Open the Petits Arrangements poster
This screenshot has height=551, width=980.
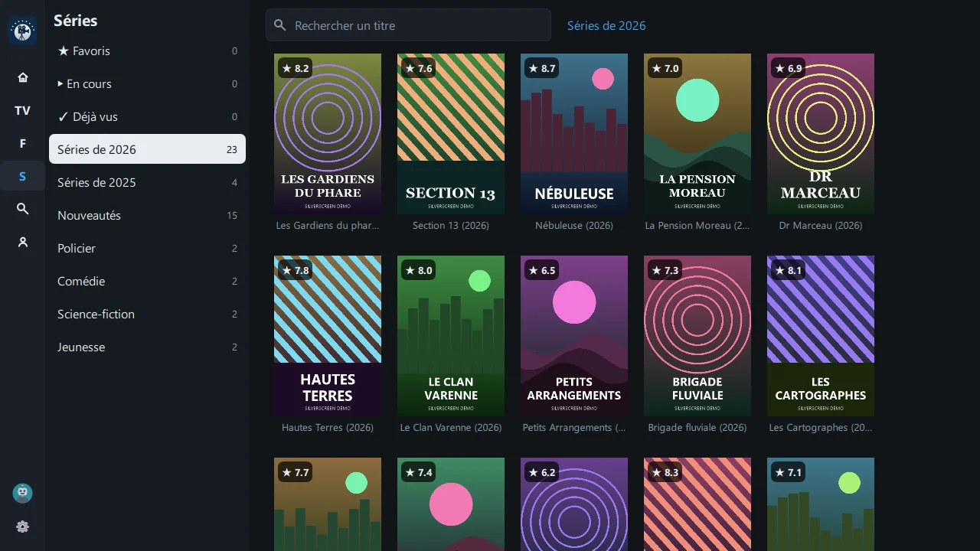pos(574,336)
